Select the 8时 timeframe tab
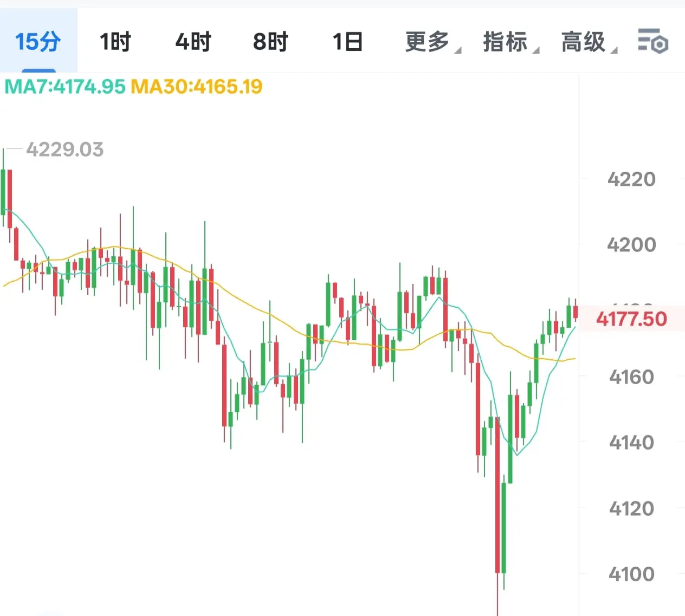Screen dimensions: 685x616 click(270, 42)
